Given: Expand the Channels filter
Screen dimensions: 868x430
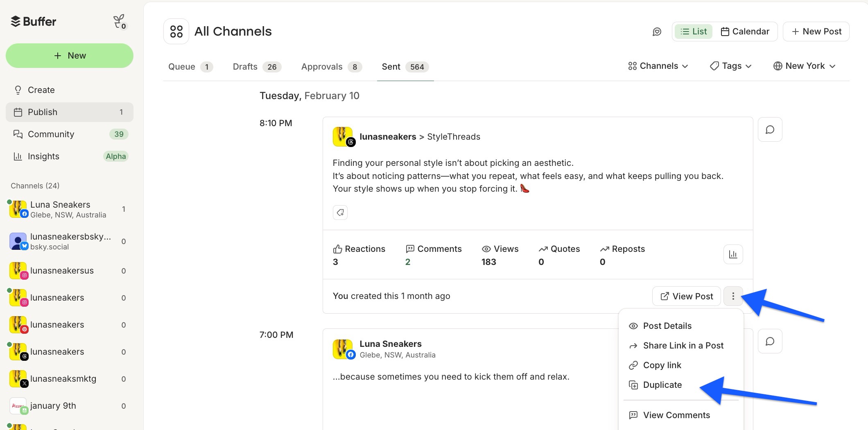Looking at the screenshot, I should point(658,66).
